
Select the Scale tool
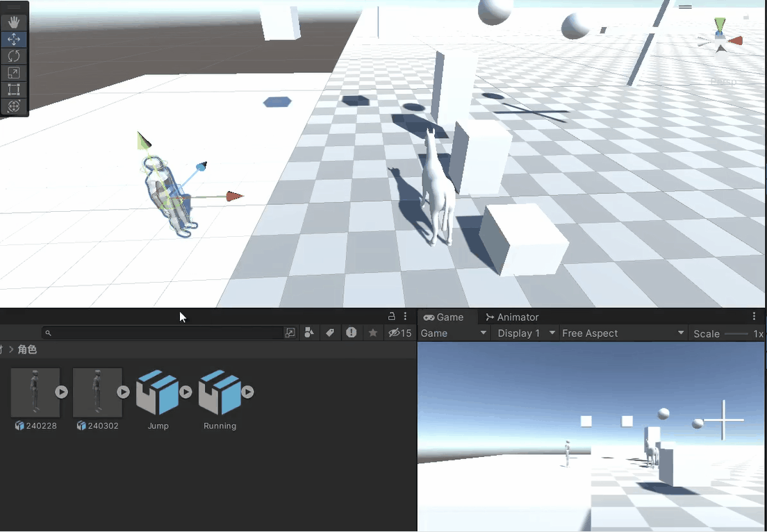(x=14, y=72)
